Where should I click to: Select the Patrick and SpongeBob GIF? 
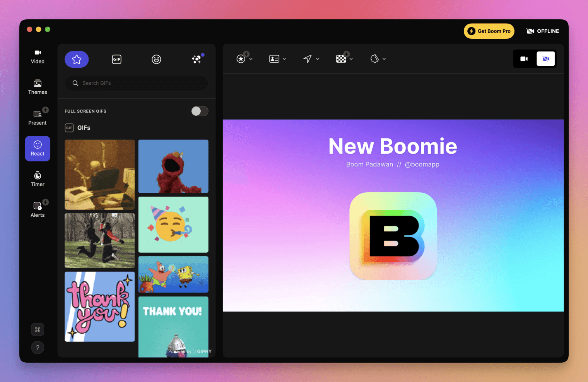(173, 274)
